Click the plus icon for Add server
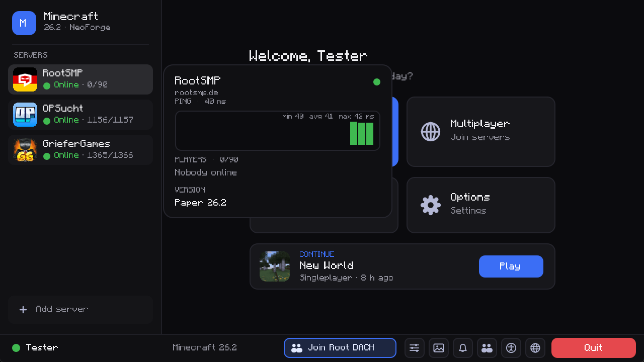Screen dimensions: 644x362 [x=23, y=310]
